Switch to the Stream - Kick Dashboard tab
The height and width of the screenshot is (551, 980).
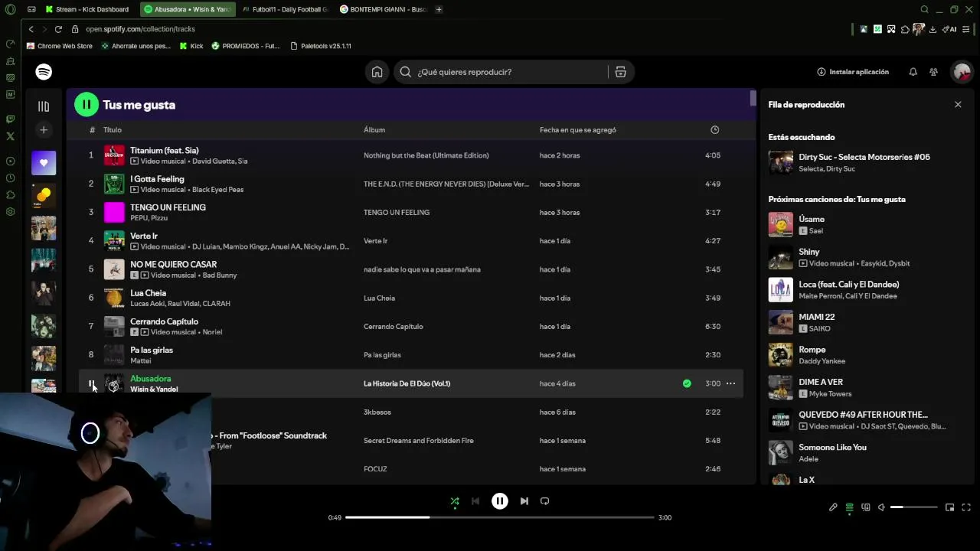coord(87,9)
